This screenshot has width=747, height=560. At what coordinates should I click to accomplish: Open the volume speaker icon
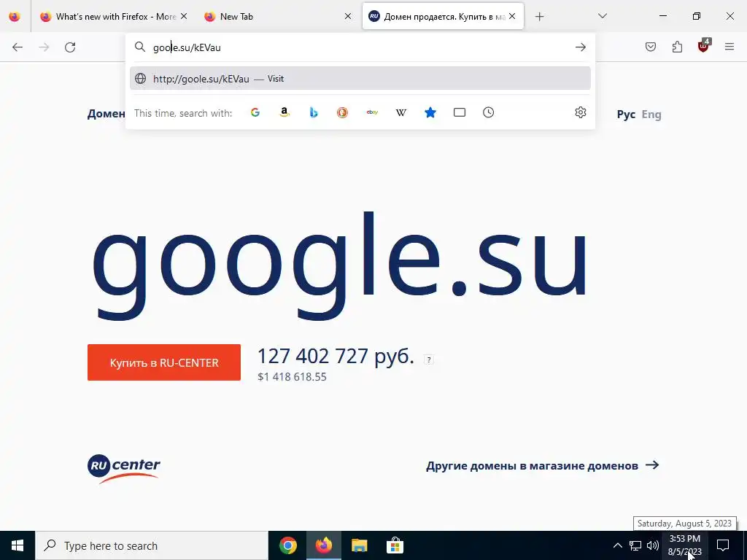click(653, 545)
